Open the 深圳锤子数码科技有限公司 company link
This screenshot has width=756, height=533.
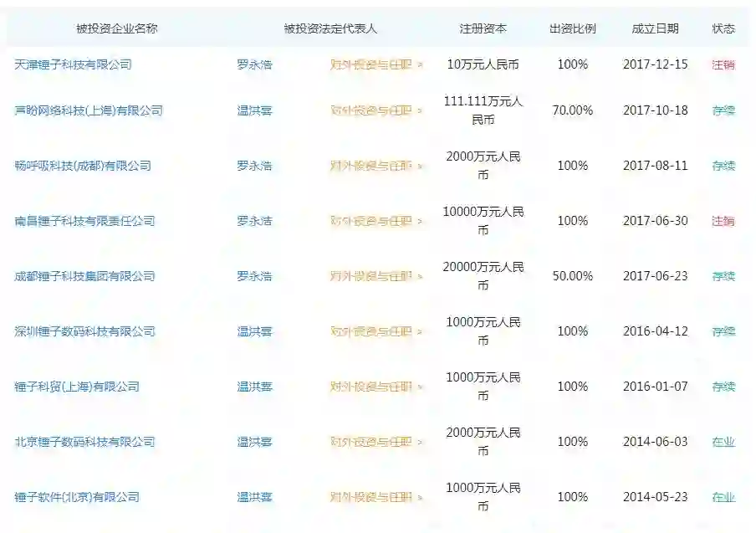pyautogui.click(x=84, y=331)
